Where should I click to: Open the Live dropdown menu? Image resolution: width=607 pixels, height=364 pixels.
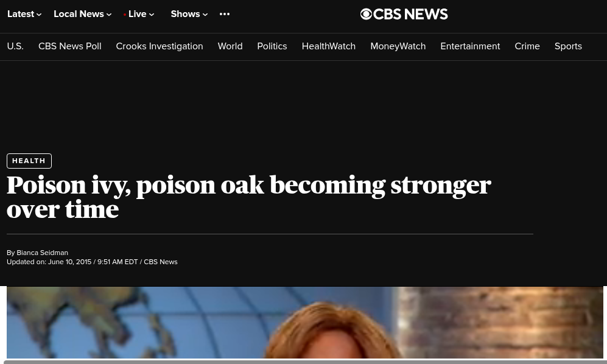[x=139, y=14]
